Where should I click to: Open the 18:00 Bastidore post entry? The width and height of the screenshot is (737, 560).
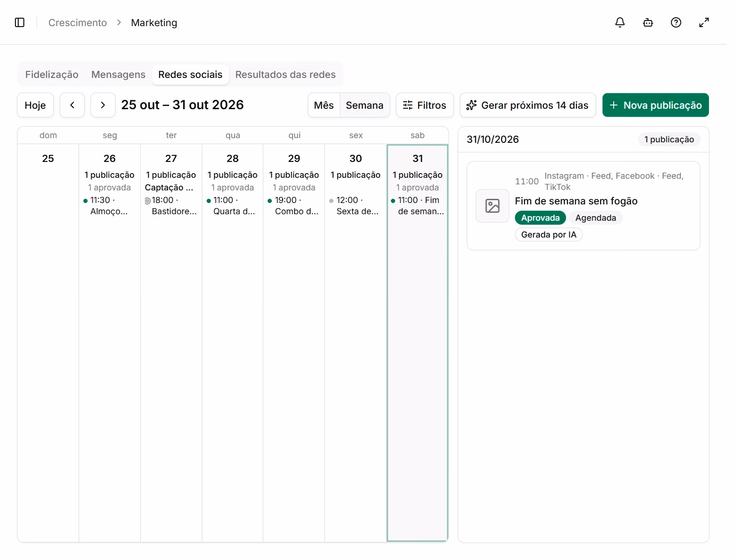[171, 206]
